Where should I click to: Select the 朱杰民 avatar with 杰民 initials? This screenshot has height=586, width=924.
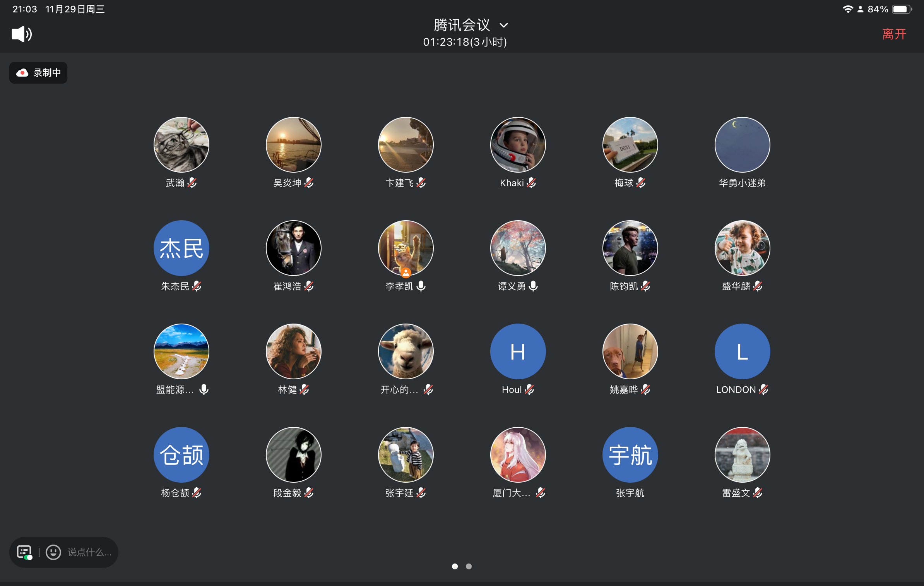point(181,248)
